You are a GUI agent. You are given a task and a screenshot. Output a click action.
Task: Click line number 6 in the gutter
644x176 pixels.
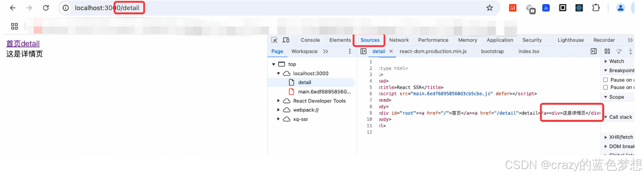(x=371, y=94)
